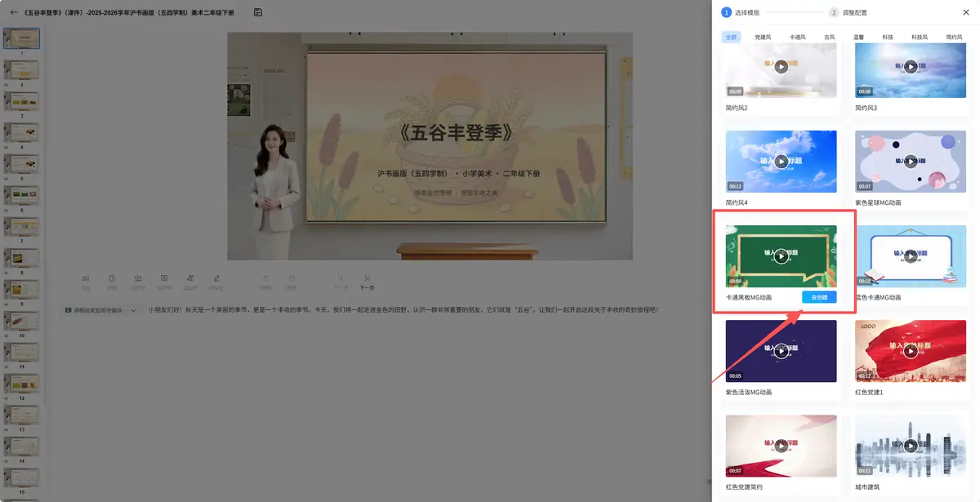The height and width of the screenshot is (502, 980).
Task: Click the 红色党建1 template name
Action: tap(869, 392)
